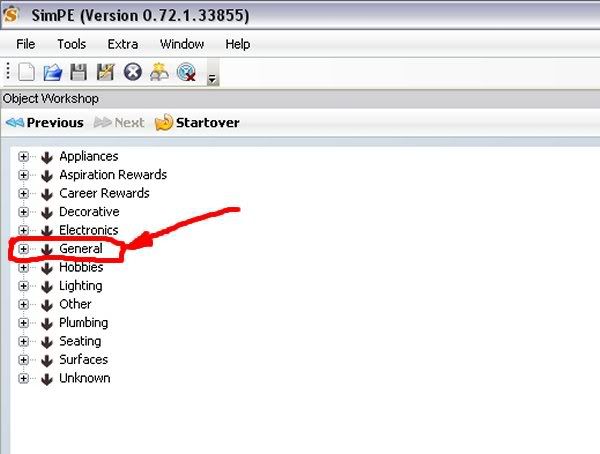Screen dimensions: 600x454
Task: Select the Career Rewards category label
Action: click(x=104, y=193)
